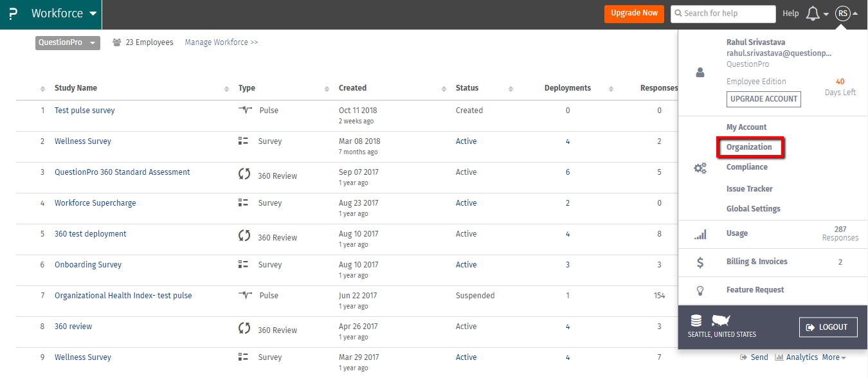This screenshot has width=868, height=378.
Task: Click the usage bar chart icon
Action: [x=700, y=234]
